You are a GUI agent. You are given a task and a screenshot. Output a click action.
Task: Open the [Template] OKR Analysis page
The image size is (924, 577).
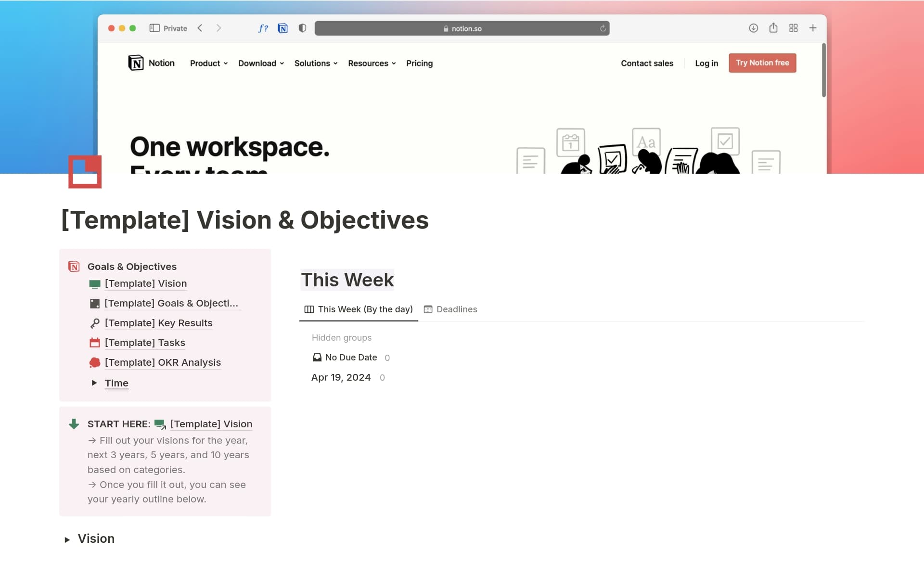163,362
